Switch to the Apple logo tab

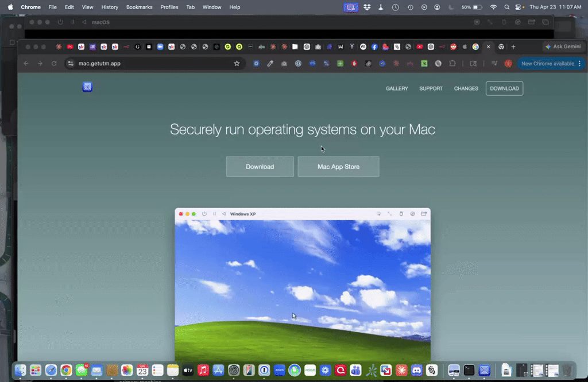tap(465, 47)
